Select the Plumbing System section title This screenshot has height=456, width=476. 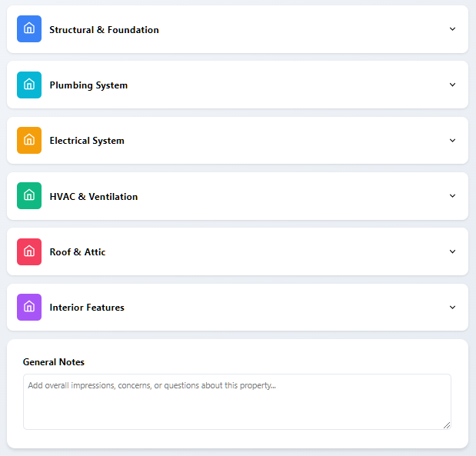coord(88,85)
